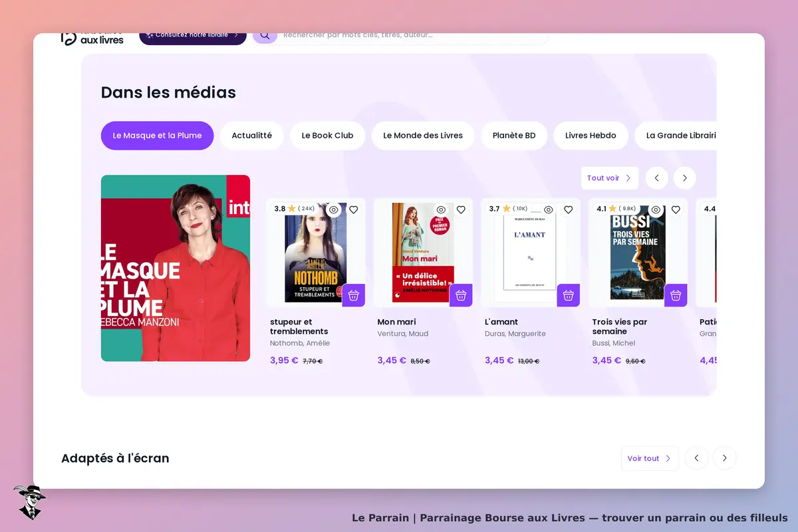Favorite Trois vies par semaine heart
Viewport: 798px width, 532px height.
click(676, 209)
